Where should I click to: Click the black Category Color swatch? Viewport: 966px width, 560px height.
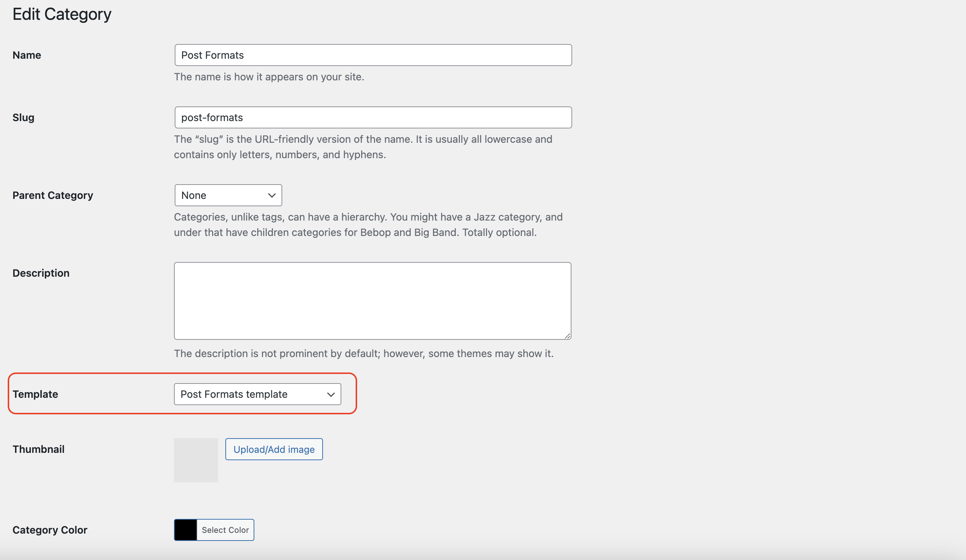pyautogui.click(x=186, y=530)
